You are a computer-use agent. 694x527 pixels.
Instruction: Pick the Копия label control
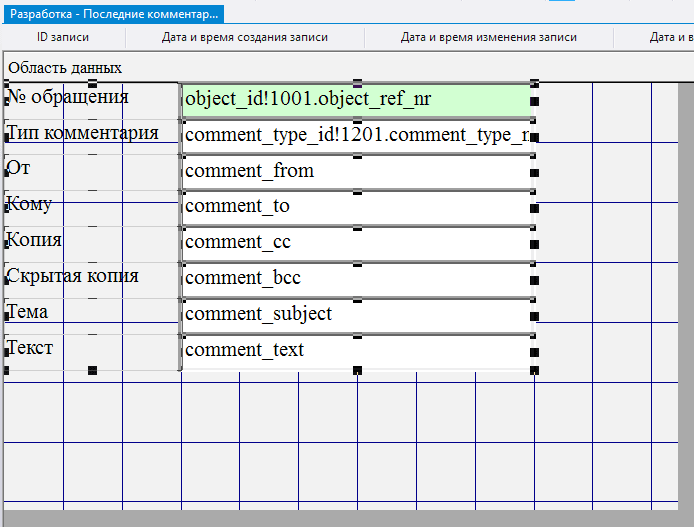pos(34,240)
